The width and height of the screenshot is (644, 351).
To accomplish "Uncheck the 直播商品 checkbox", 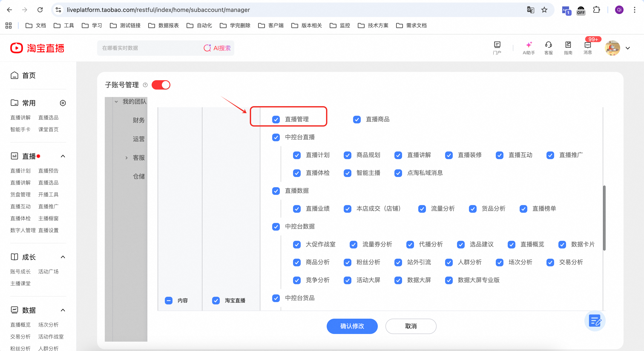I will pyautogui.click(x=357, y=119).
